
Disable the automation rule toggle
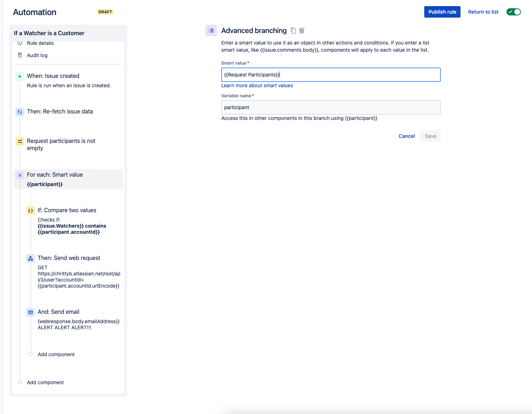pyautogui.click(x=513, y=11)
